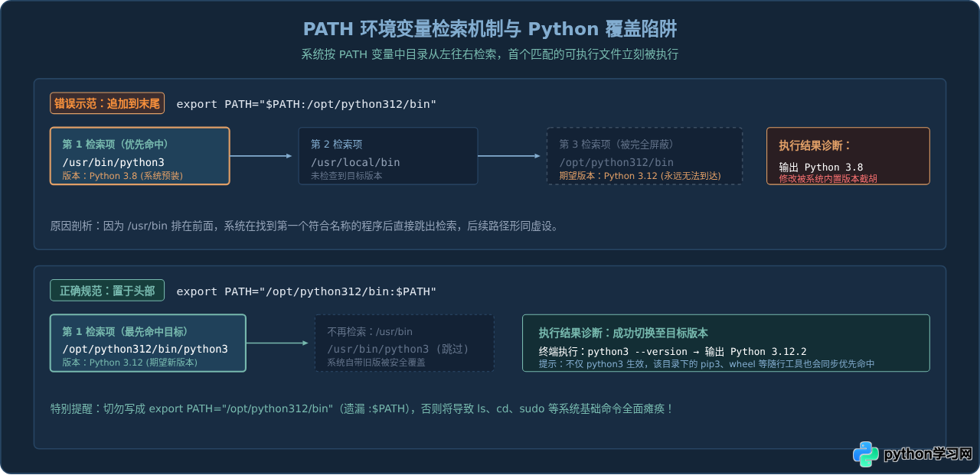The width and height of the screenshot is (980, 475).
Task: Click 提示 line about pip3、wheel tools
Action: coord(706,364)
